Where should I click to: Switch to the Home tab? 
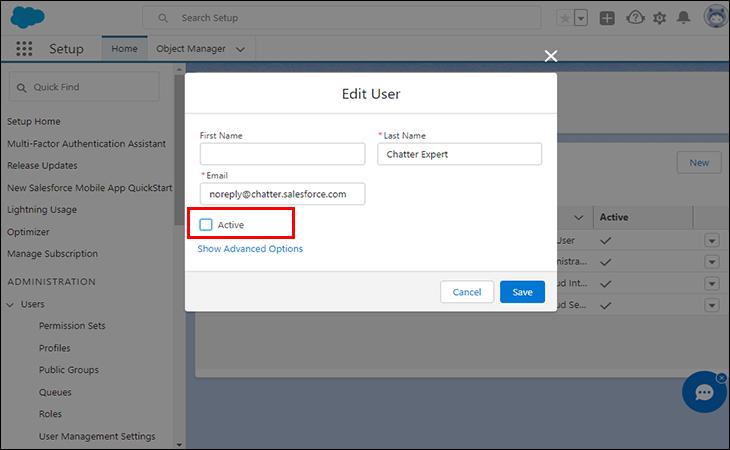tap(124, 49)
